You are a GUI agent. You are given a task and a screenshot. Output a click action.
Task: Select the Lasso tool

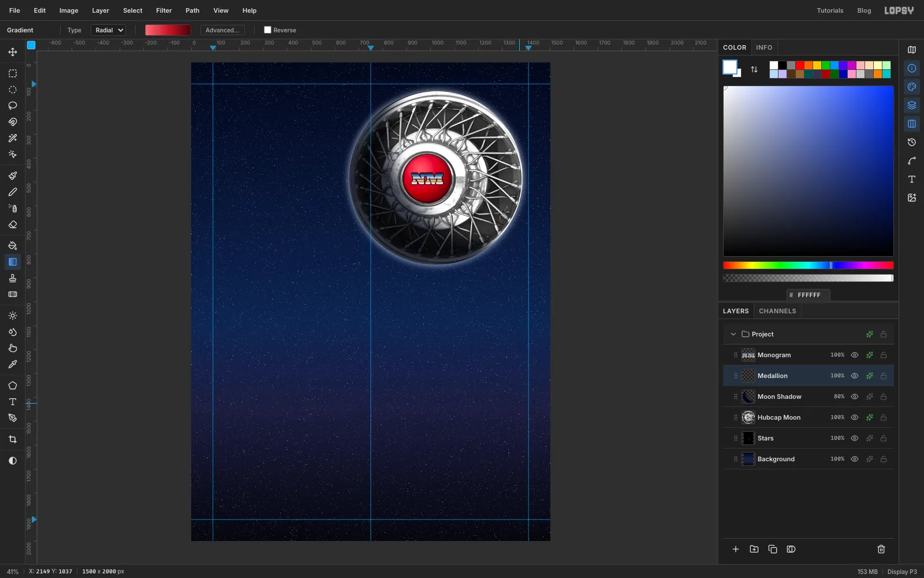coord(13,106)
